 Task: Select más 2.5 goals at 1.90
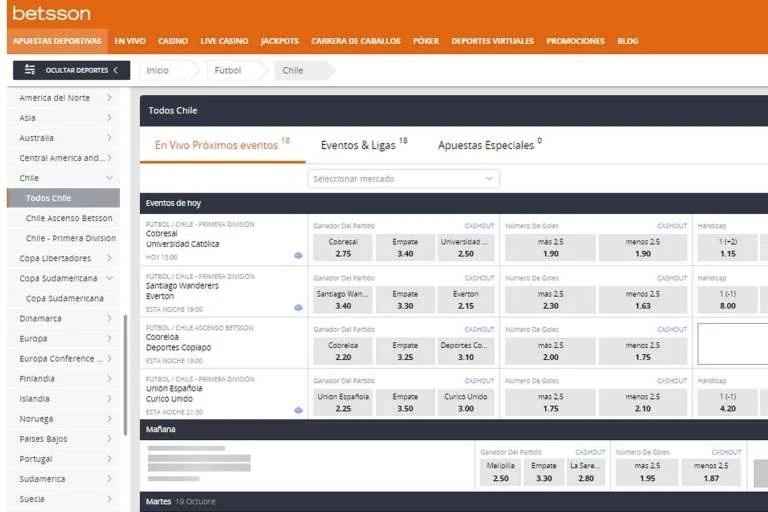(x=551, y=247)
